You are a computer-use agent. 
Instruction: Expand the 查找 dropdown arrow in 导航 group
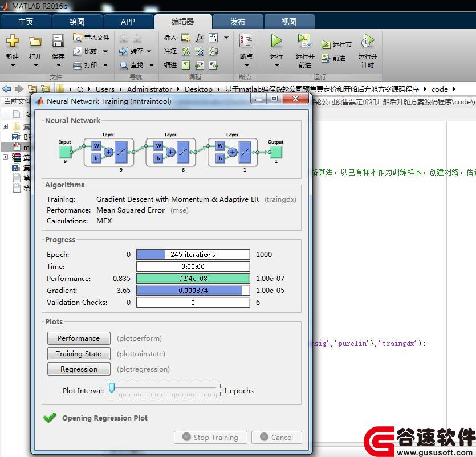click(152, 65)
